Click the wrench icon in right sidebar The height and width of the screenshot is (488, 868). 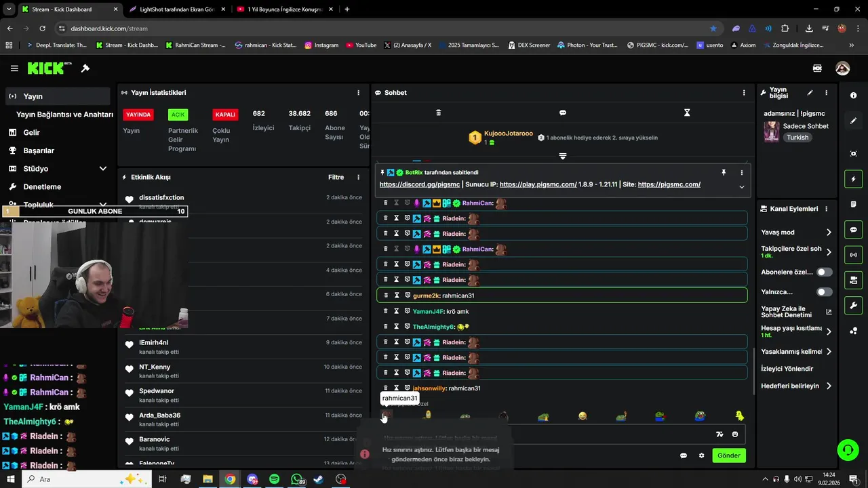coord(853,306)
